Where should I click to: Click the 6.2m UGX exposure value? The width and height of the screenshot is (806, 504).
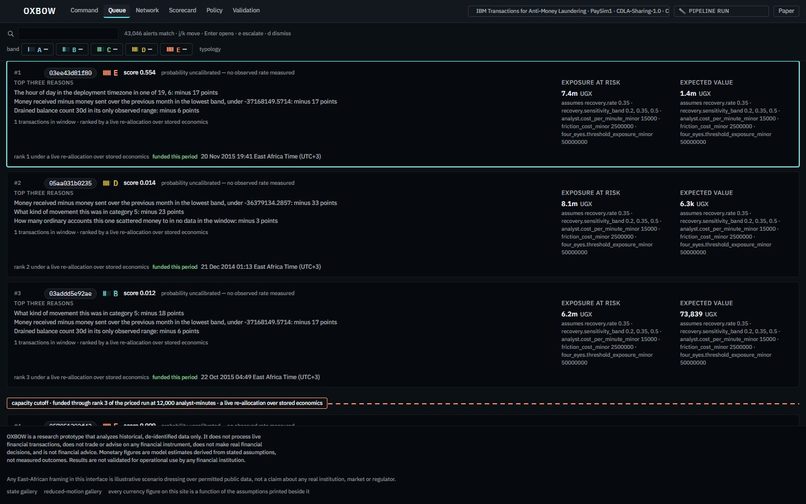[x=577, y=314]
